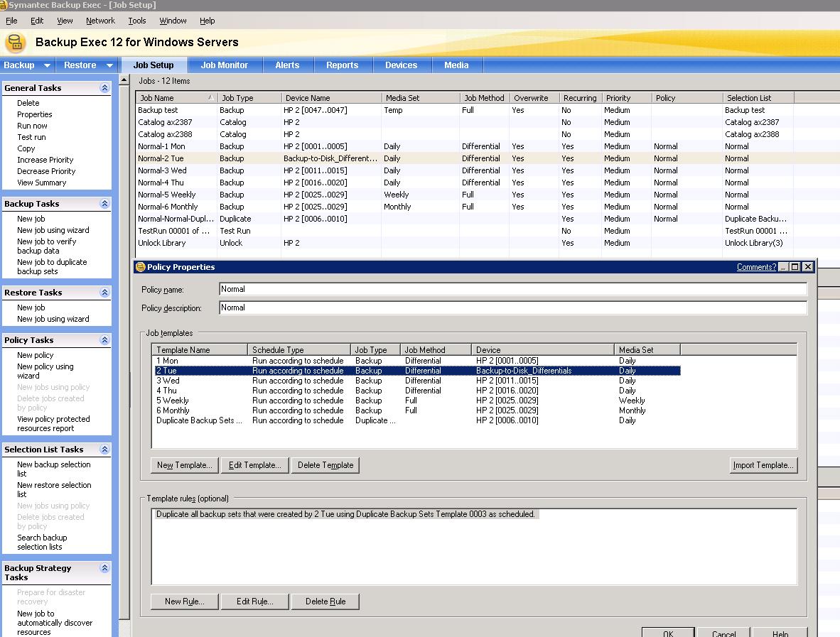Select the 3 Wed template row
The height and width of the screenshot is (637, 840).
point(418,381)
